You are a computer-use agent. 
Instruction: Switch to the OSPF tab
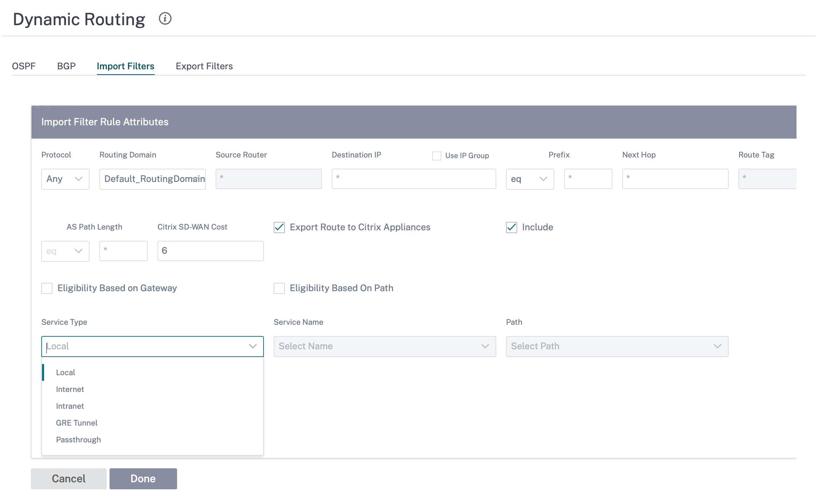tap(24, 66)
